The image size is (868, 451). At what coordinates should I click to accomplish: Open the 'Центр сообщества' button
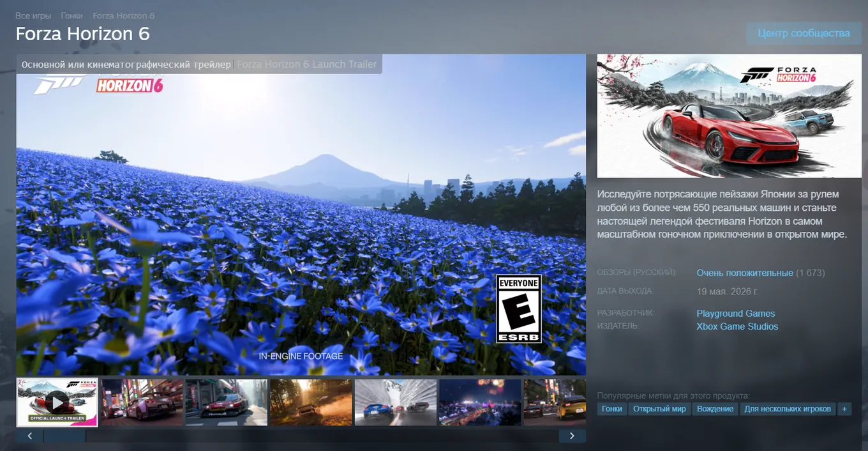point(804,33)
